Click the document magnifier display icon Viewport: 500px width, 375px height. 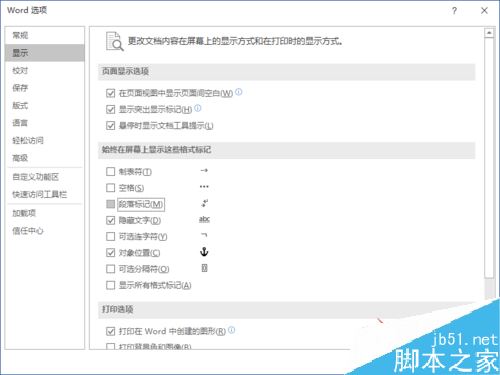click(x=114, y=41)
